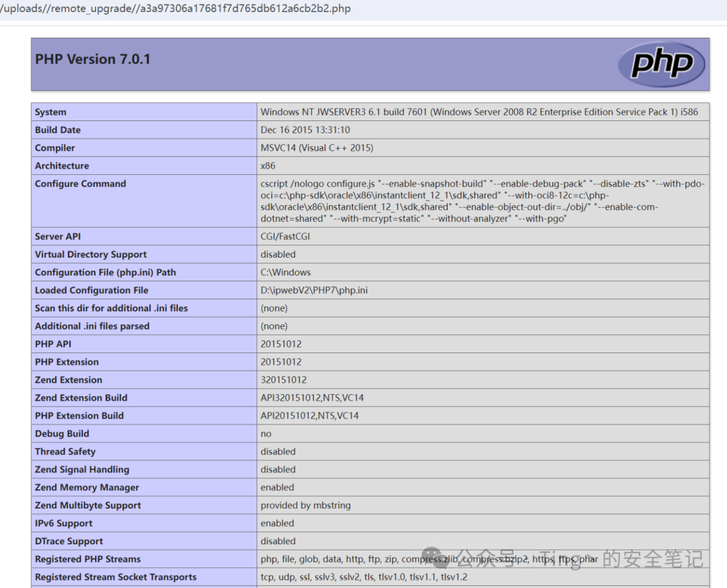Select API320151012,NTS,VC14 value
This screenshot has width=727, height=588.
coord(312,398)
